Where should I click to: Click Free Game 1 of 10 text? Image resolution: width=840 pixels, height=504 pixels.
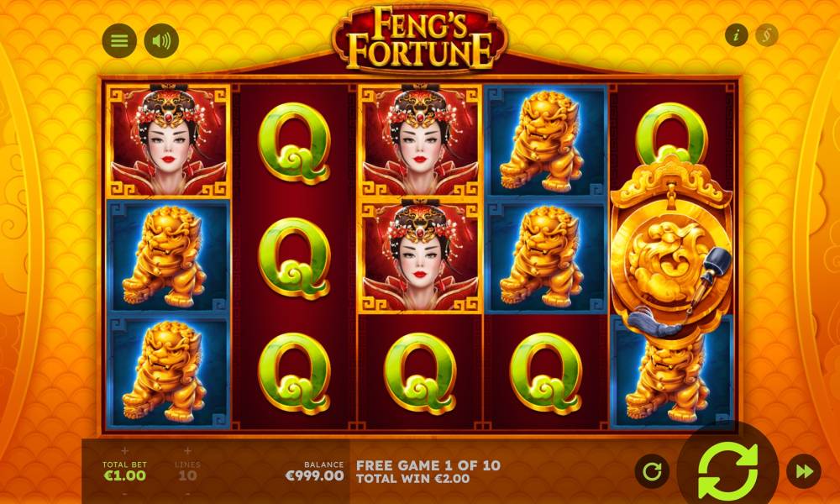tap(428, 465)
